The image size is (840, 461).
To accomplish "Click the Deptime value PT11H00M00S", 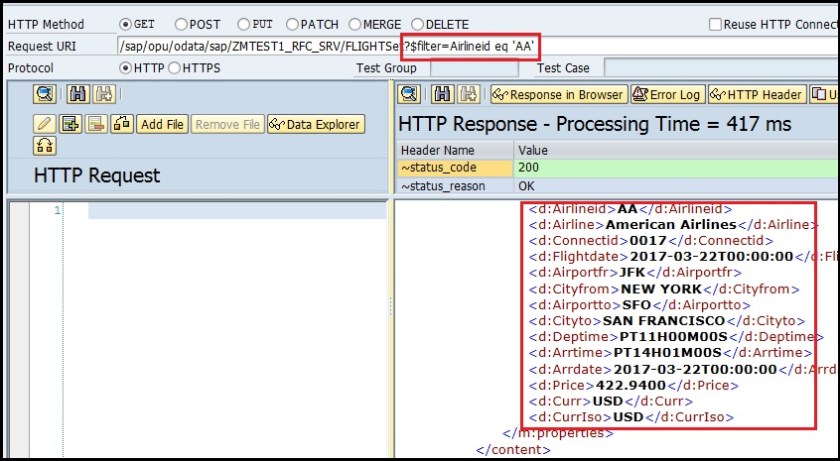I will tap(673, 337).
